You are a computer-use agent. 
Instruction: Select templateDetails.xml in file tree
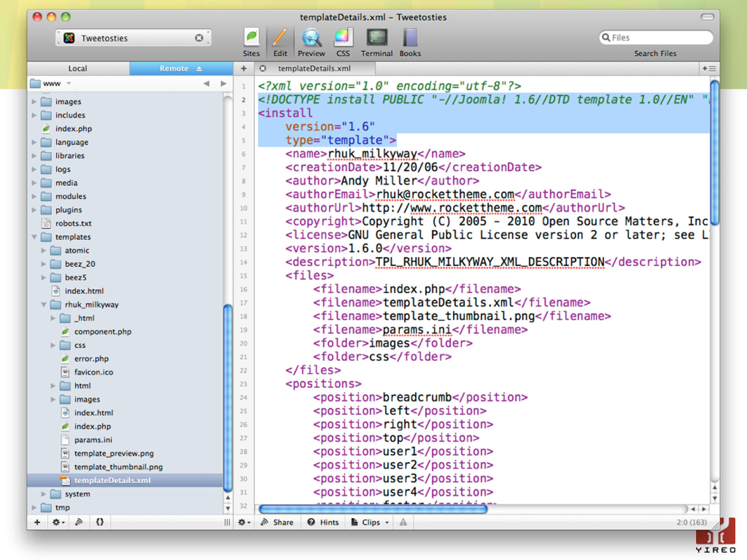(125, 480)
